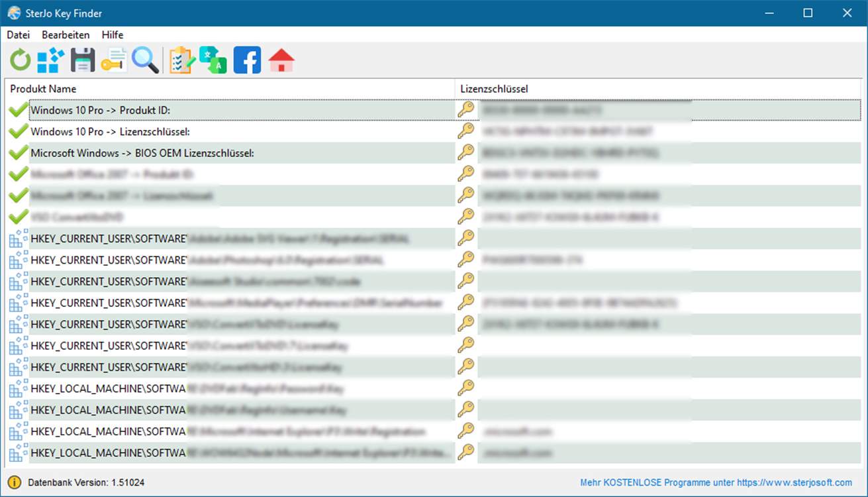The height and width of the screenshot is (497, 868).
Task: Open the language translation icon
Action: (213, 60)
